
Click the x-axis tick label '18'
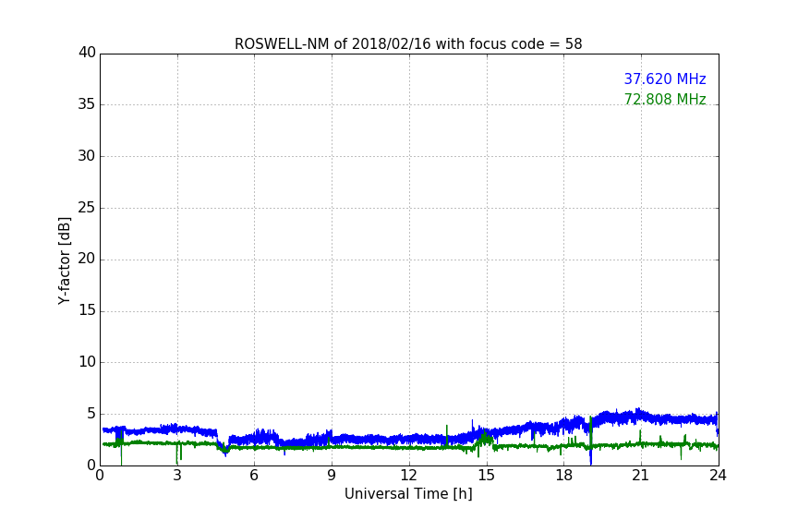pos(563,476)
